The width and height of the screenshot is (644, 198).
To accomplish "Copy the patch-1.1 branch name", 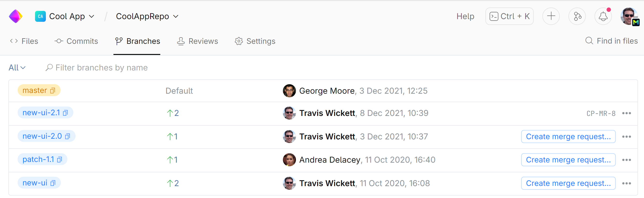I will pyautogui.click(x=59, y=160).
